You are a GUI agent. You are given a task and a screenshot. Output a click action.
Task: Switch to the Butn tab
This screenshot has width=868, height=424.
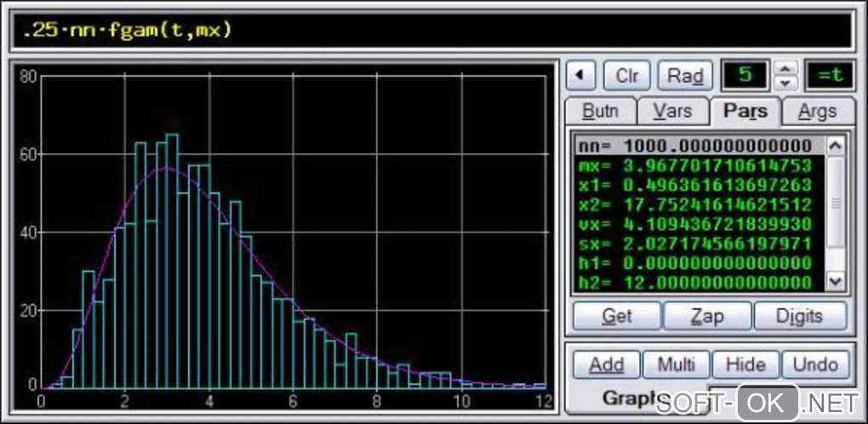click(x=601, y=112)
